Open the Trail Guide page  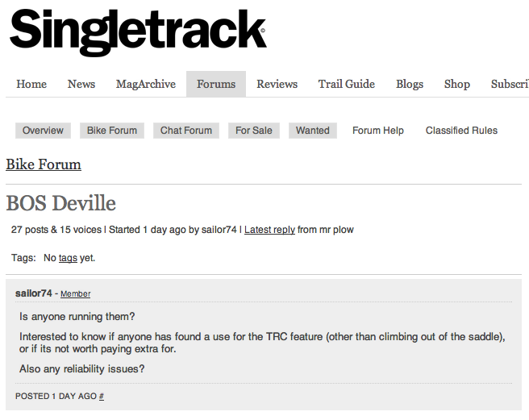tap(347, 84)
